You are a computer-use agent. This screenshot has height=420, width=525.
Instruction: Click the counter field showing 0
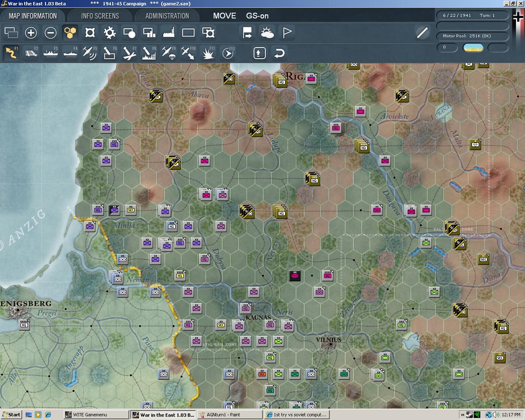pyautogui.click(x=447, y=47)
